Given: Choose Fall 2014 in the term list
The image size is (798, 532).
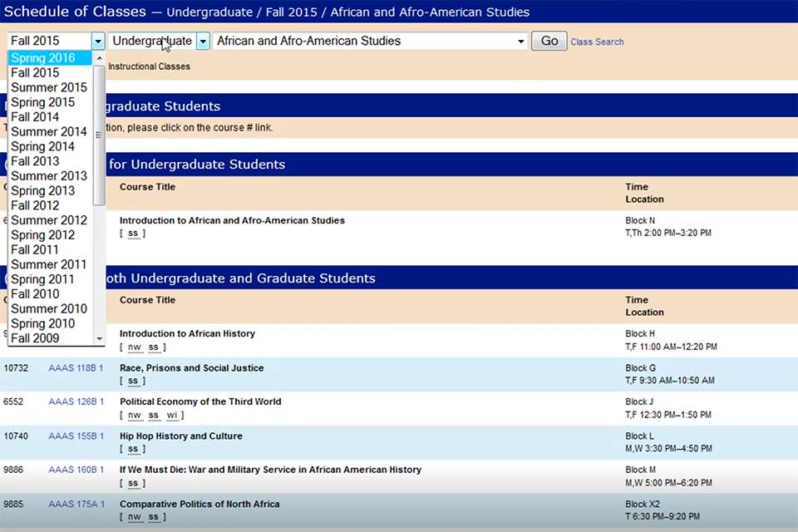Looking at the screenshot, I should pos(35,116).
